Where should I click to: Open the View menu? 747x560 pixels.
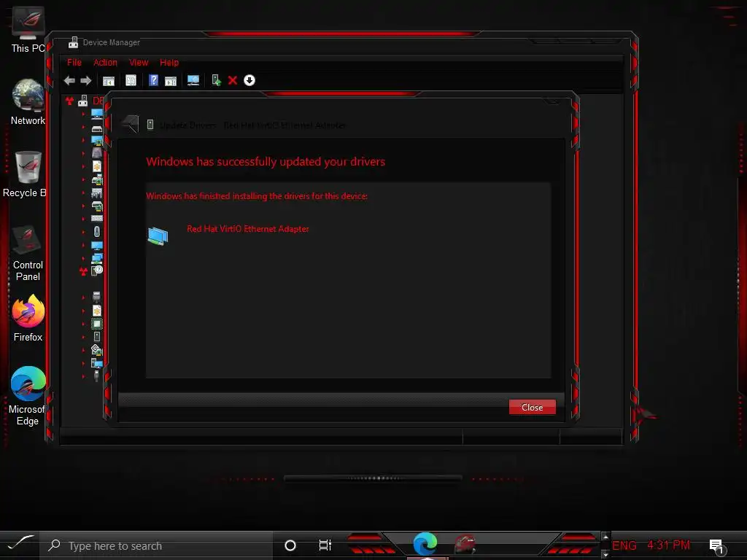pyautogui.click(x=139, y=63)
